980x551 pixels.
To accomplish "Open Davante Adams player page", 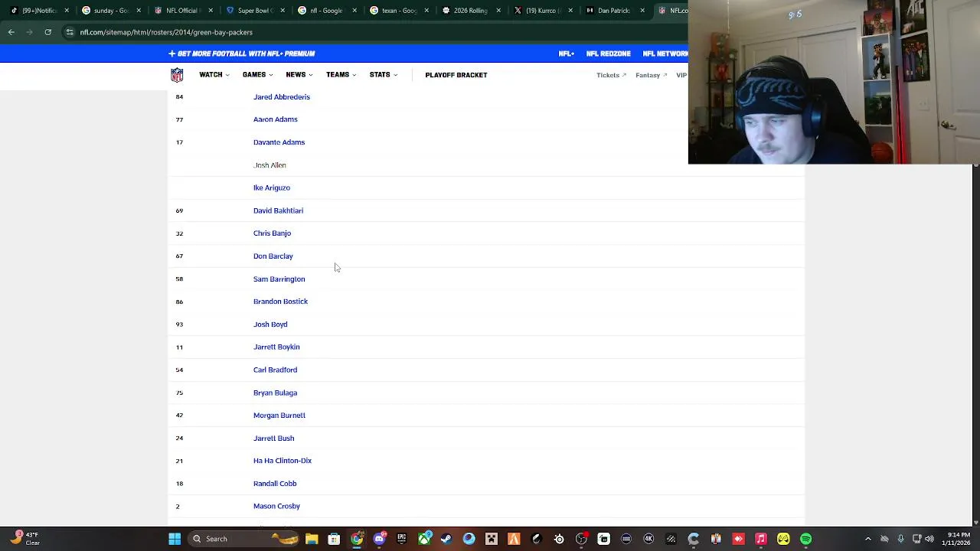I will [279, 142].
